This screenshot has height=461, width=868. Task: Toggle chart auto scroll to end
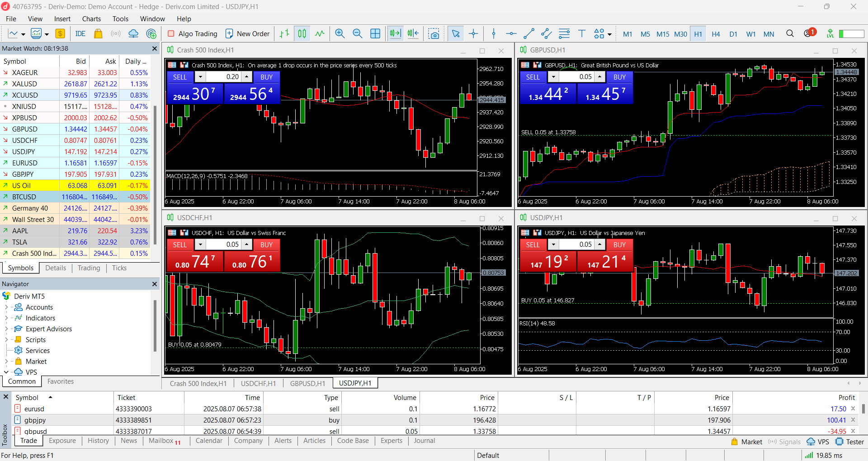[395, 34]
